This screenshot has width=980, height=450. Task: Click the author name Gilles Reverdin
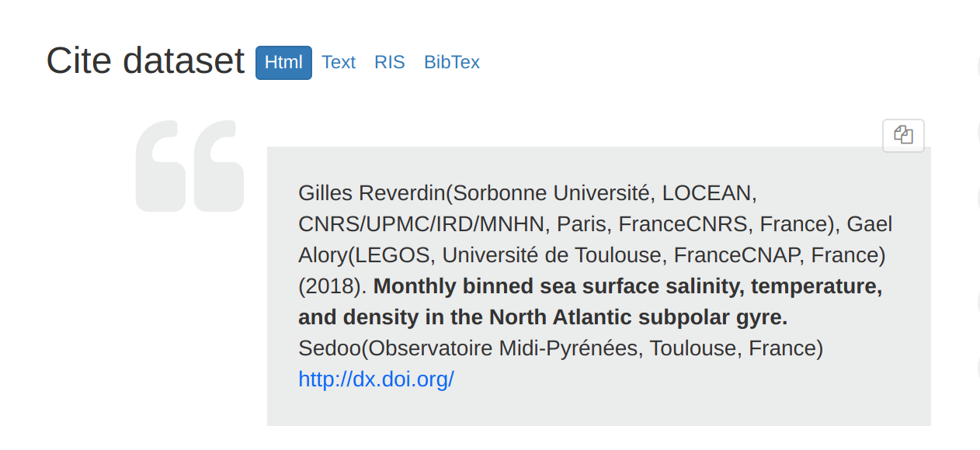tap(372, 193)
